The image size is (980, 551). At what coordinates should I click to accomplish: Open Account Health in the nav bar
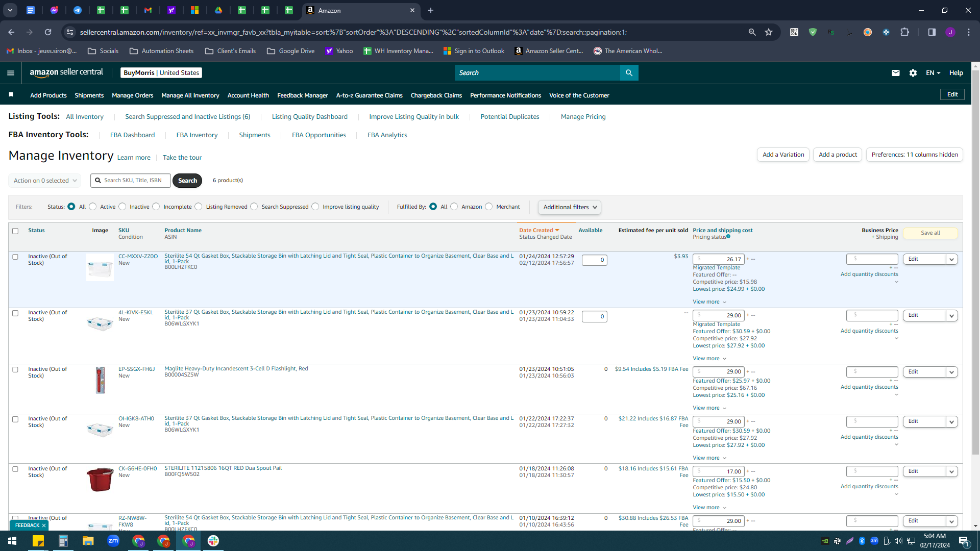[x=248, y=95]
